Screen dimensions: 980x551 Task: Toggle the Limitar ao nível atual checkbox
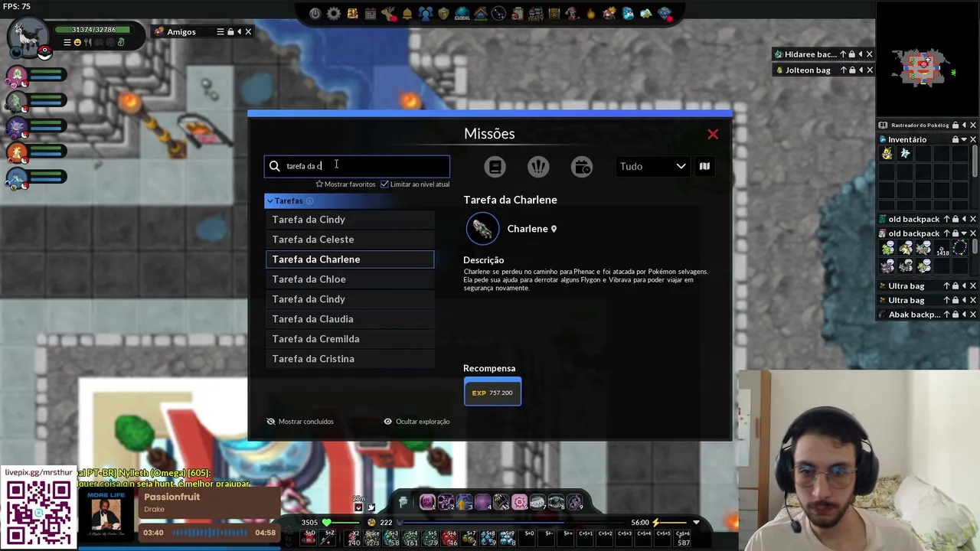click(384, 184)
